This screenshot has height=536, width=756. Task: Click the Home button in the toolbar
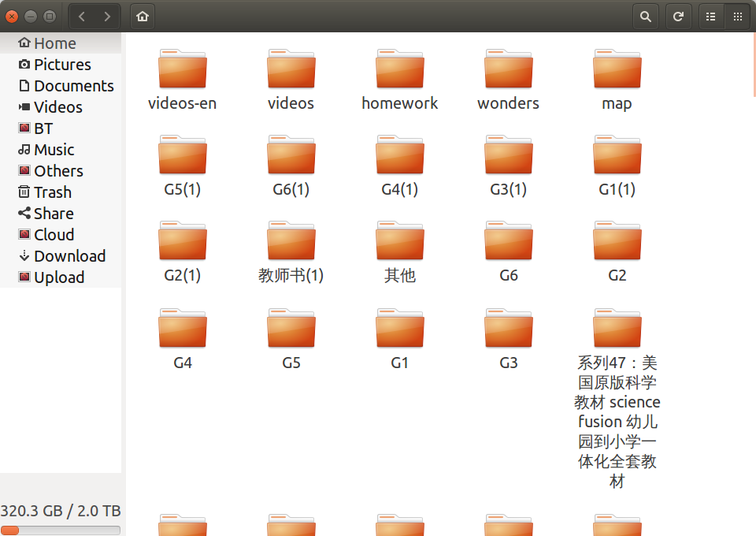142,16
